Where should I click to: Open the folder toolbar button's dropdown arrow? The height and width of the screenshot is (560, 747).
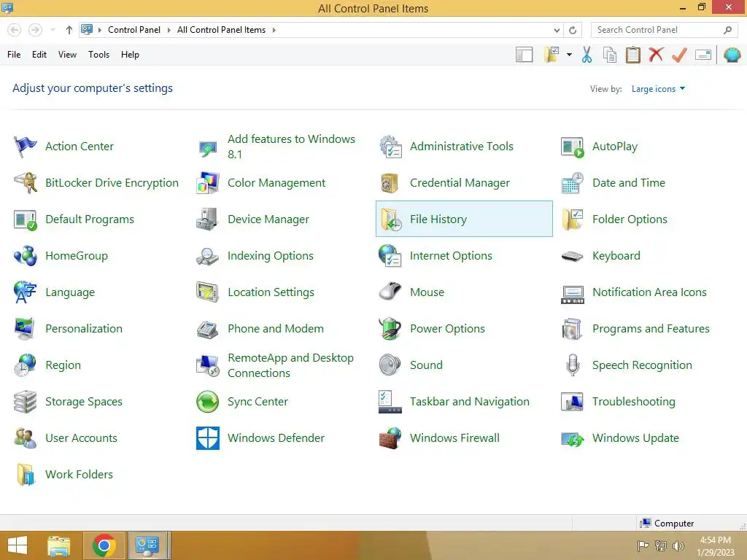569,55
